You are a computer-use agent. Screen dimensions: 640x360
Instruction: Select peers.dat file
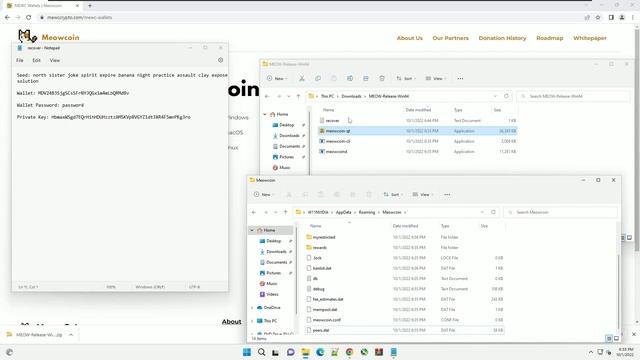click(404, 330)
